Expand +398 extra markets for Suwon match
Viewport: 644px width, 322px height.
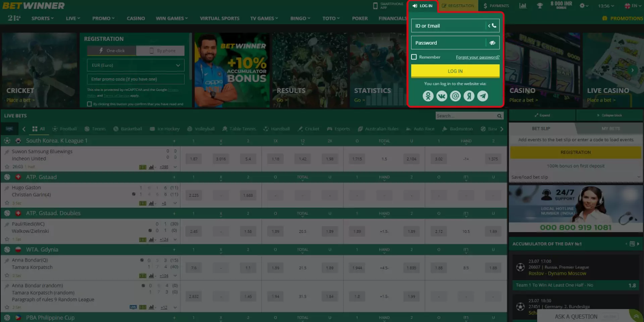point(164,167)
